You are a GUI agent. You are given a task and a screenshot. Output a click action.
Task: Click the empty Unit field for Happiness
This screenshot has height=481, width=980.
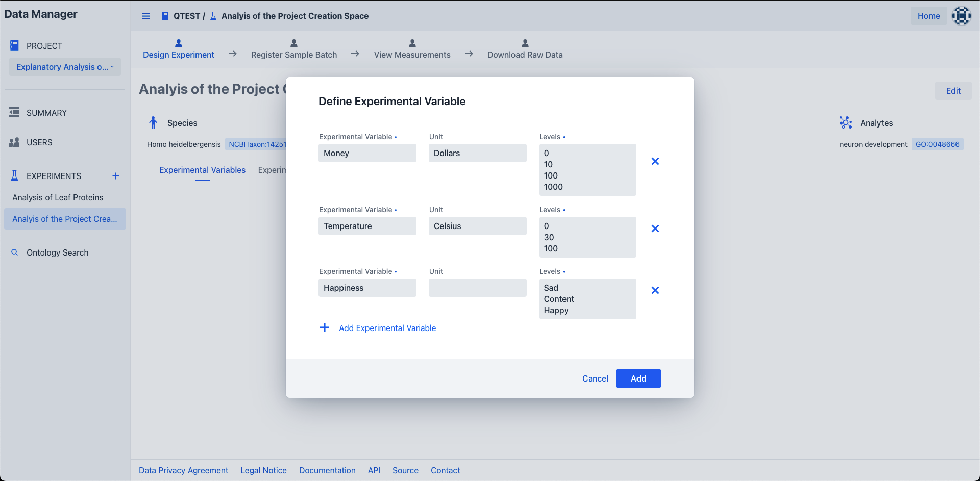click(x=477, y=288)
